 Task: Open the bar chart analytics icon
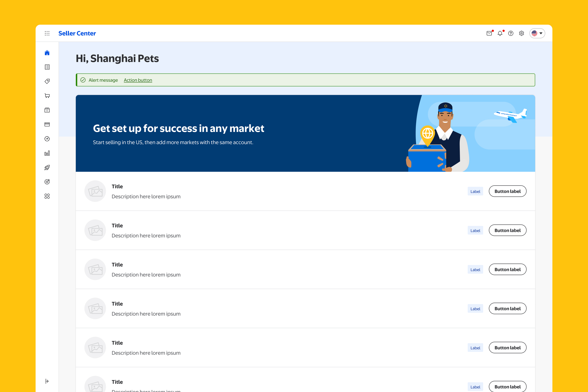[47, 153]
